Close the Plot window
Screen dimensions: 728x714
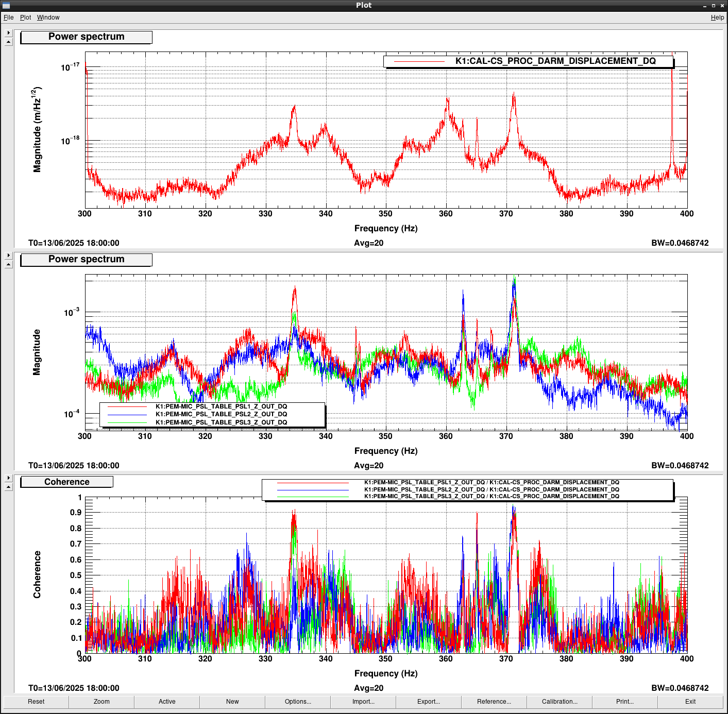(x=722, y=6)
